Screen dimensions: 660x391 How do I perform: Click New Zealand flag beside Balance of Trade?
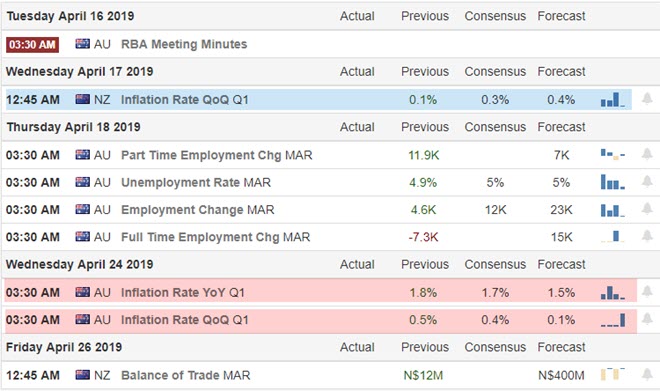[82, 375]
